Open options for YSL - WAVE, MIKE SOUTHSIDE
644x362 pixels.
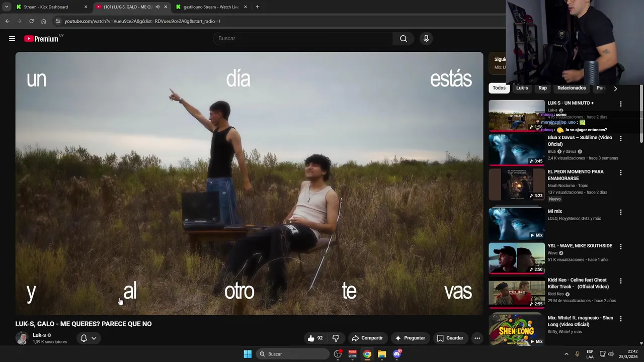620,246
